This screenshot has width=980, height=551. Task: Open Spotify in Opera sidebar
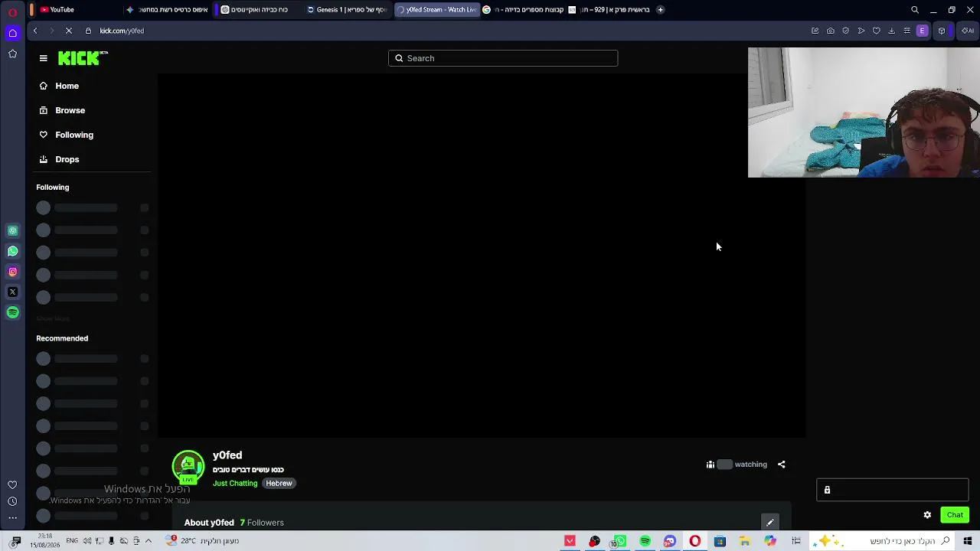(12, 312)
